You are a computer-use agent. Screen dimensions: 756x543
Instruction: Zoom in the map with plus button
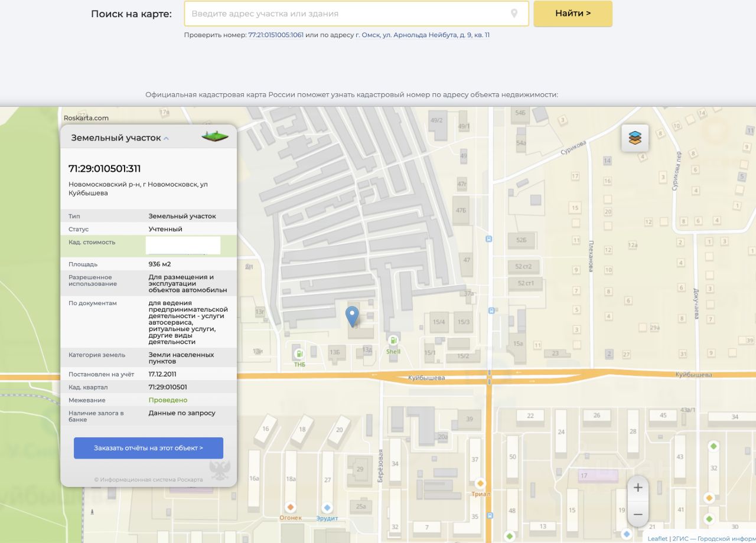coord(638,488)
